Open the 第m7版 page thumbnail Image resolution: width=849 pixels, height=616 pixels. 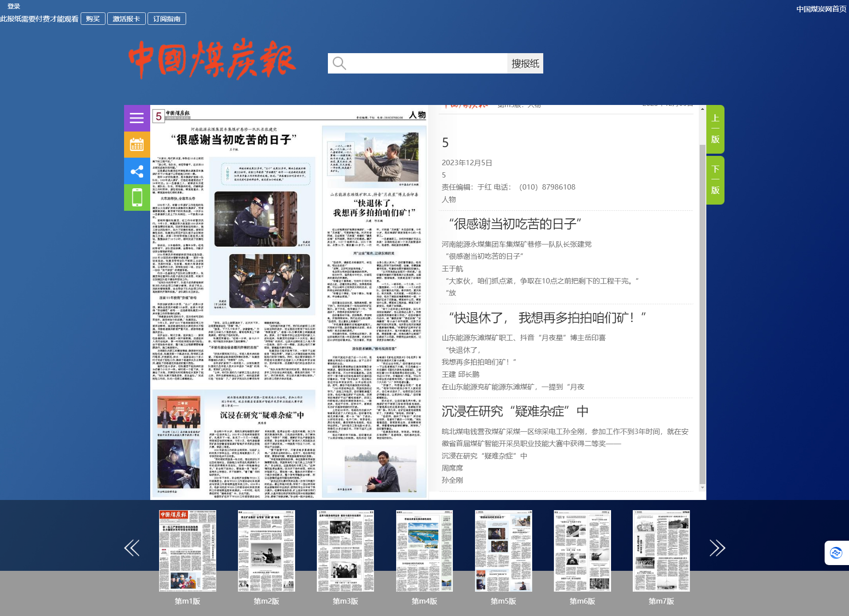coord(661,550)
